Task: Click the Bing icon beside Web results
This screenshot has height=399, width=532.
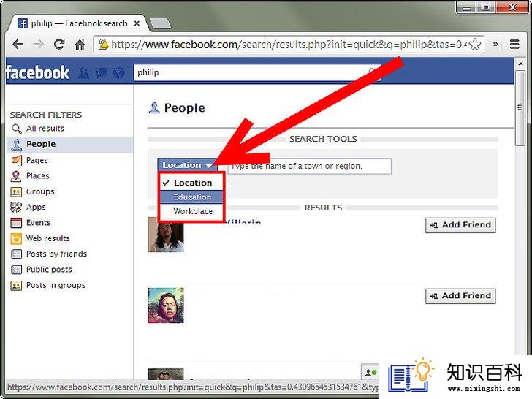Action: click(16, 238)
